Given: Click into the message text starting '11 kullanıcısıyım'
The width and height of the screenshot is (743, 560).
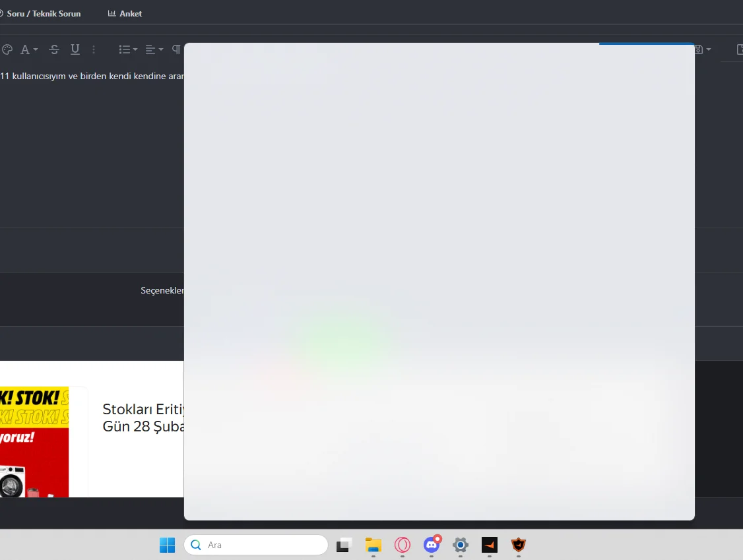Looking at the screenshot, I should pyautogui.click(x=92, y=76).
